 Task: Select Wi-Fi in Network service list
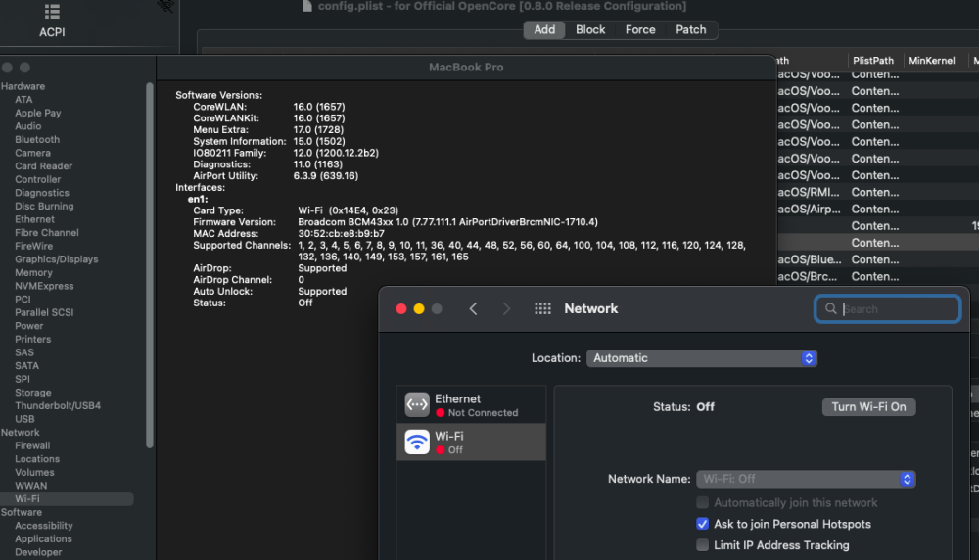coord(472,442)
